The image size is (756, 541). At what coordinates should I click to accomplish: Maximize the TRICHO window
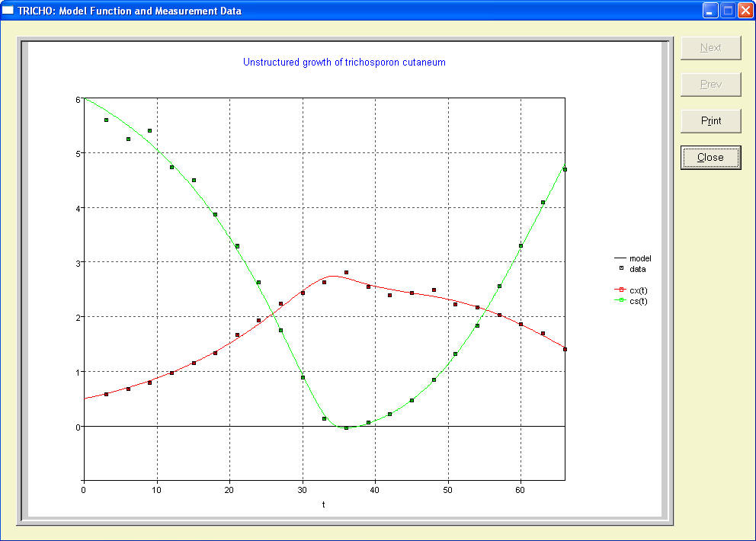point(727,11)
